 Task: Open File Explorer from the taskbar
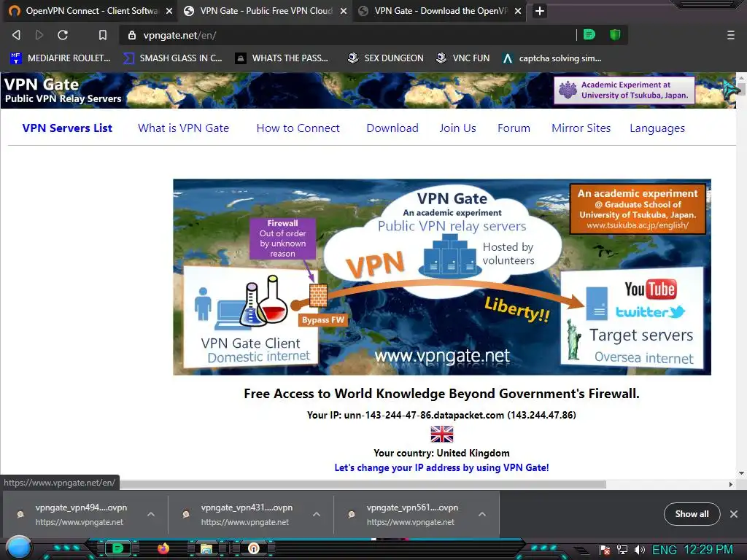click(206, 548)
